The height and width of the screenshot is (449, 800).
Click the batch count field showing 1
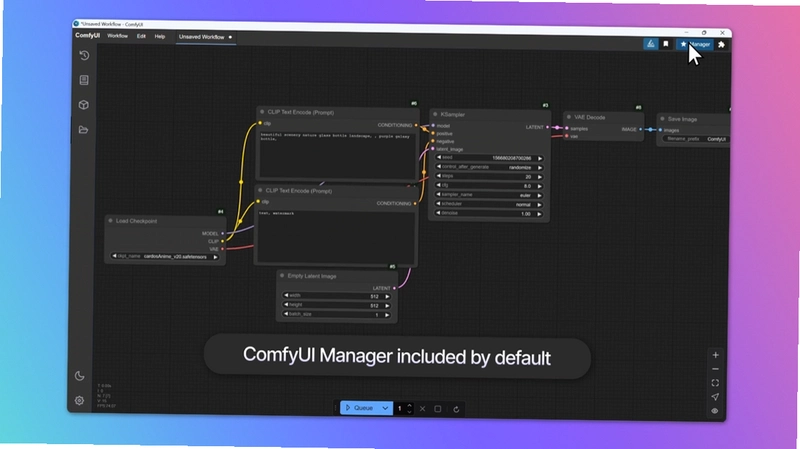[x=399, y=408]
